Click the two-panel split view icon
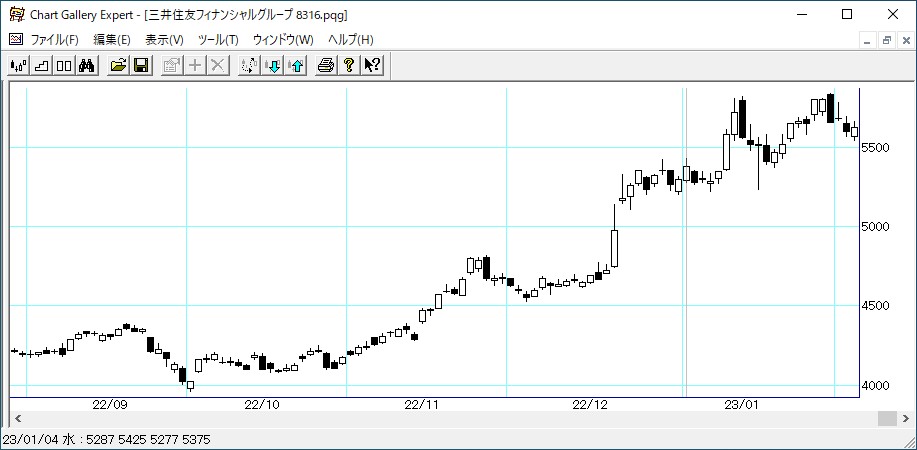The width and height of the screenshot is (917, 450). tap(64, 66)
